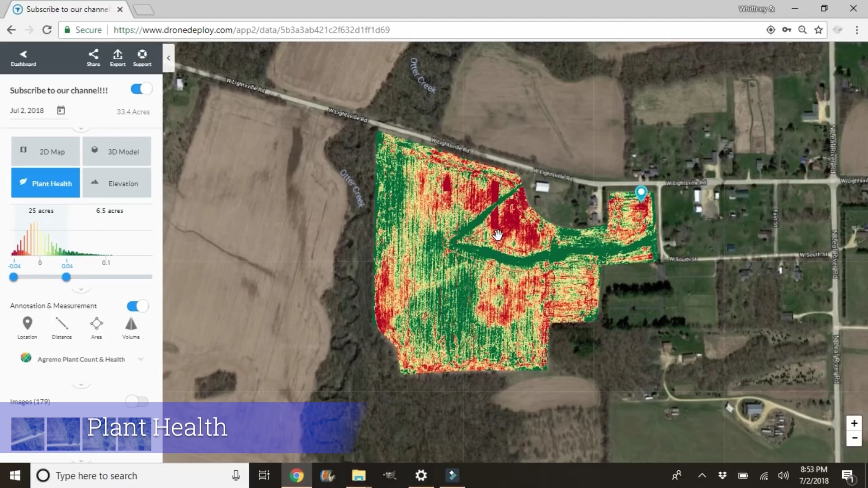Select the Volume measurement tool

pos(131,327)
